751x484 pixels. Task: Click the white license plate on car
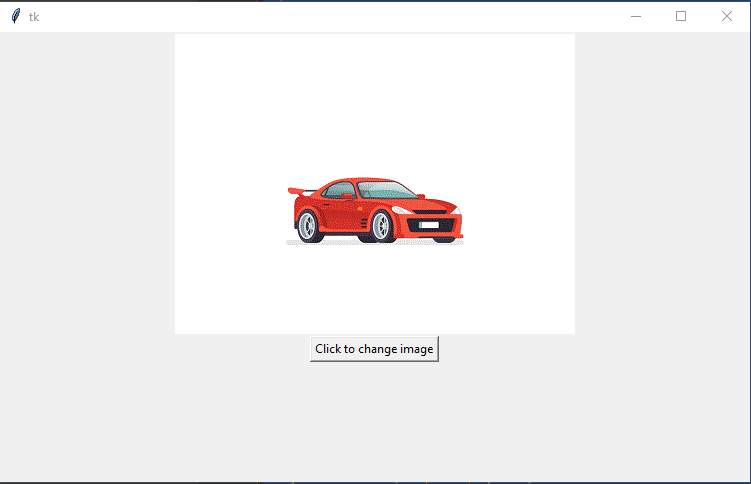pos(430,225)
